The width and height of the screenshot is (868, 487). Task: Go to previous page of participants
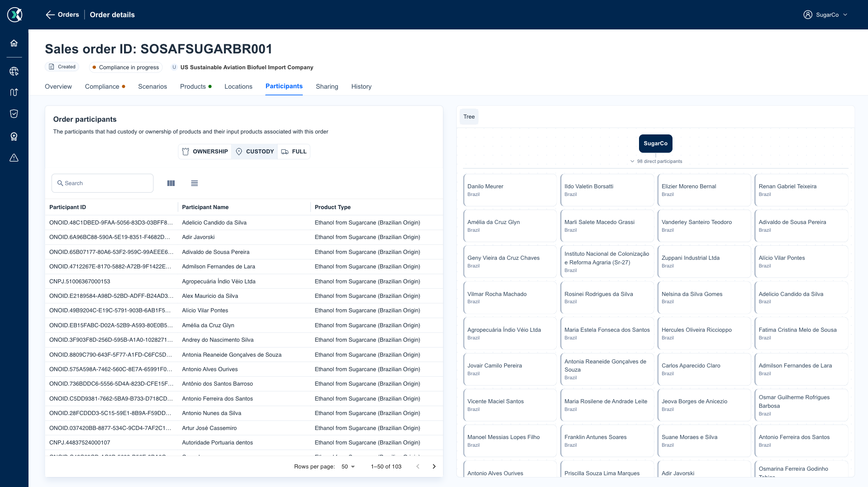pos(418,467)
